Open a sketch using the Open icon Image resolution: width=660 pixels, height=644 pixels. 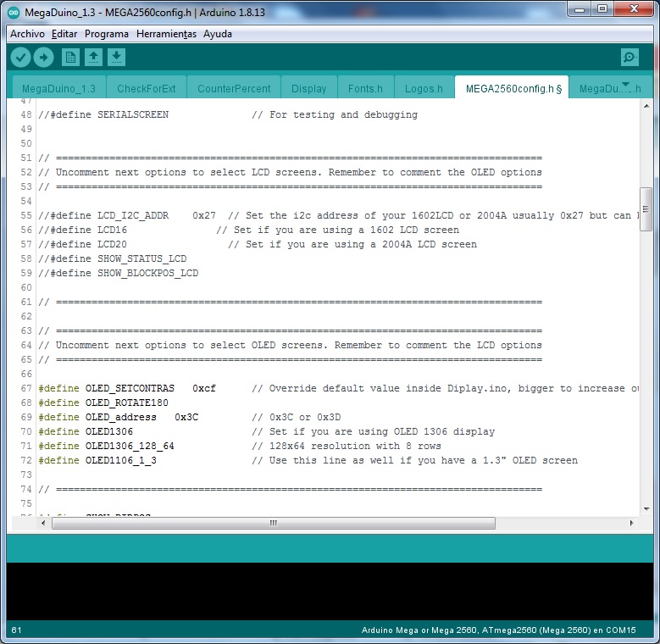(x=94, y=58)
